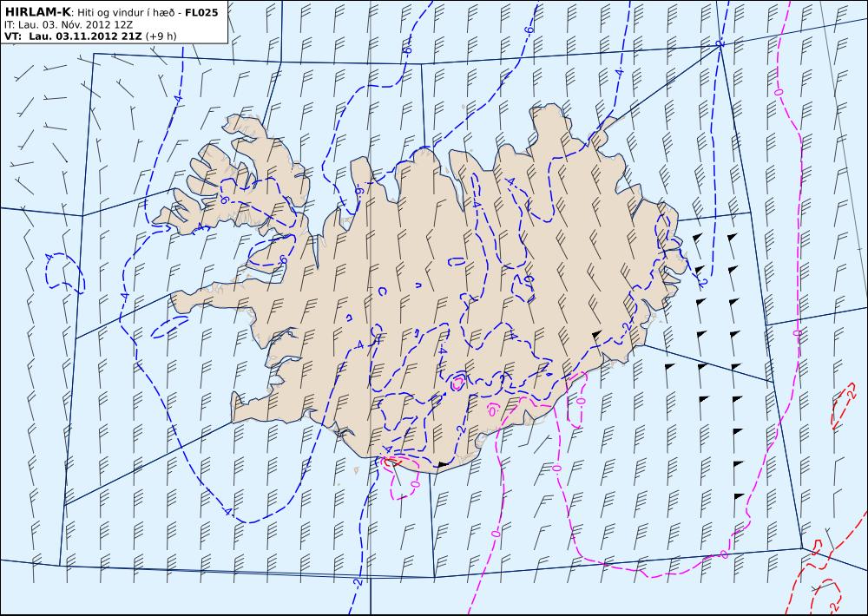Click the valid time 'Lau. 03.11.2012 21Z'
This screenshot has height=616, width=868.
(85, 36)
